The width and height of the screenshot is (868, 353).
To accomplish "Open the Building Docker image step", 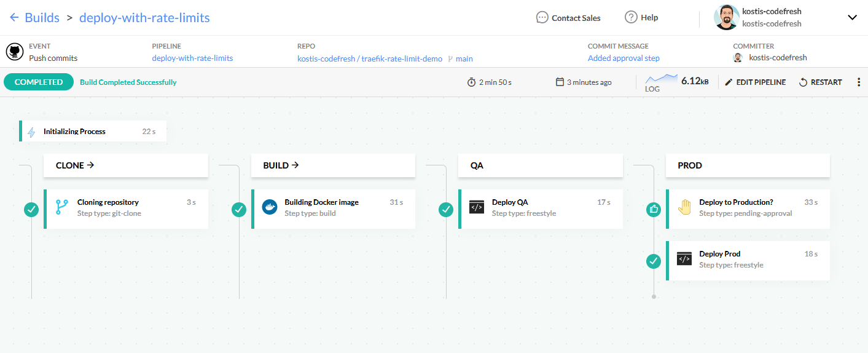I will (333, 209).
